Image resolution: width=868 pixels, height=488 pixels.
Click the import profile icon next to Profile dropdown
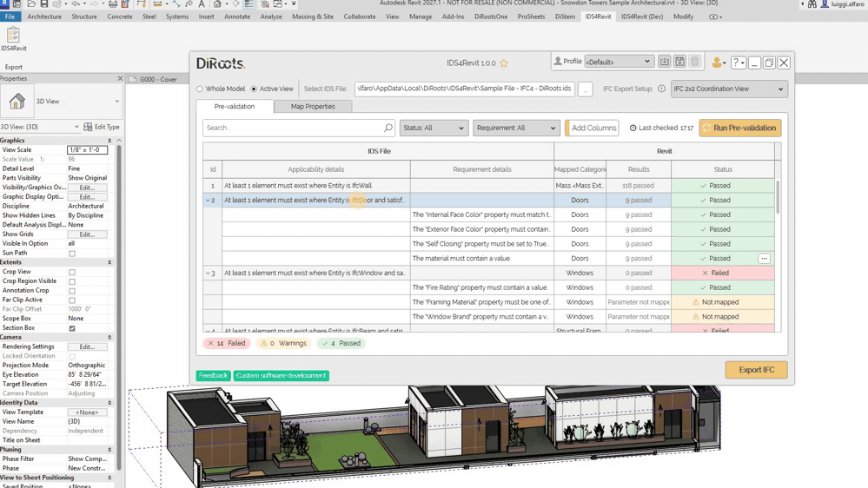click(665, 62)
